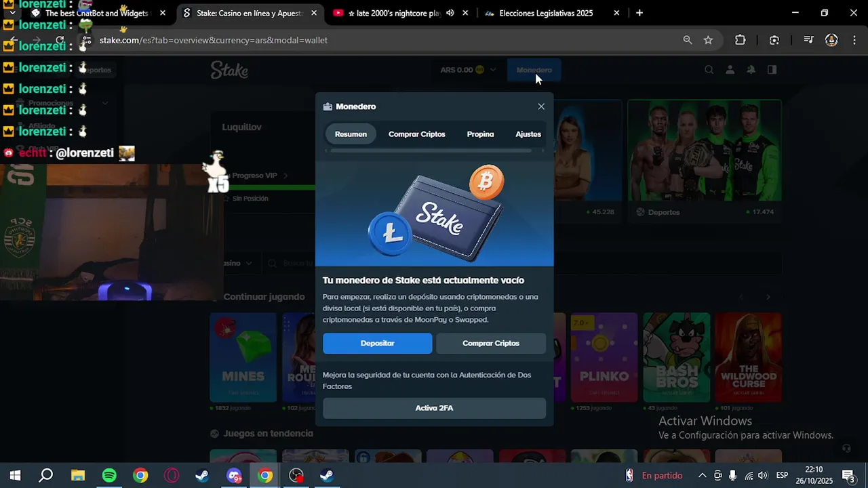Screen dimensions: 868x488
Task: Open the Mines game thumbnail
Action: click(x=243, y=357)
